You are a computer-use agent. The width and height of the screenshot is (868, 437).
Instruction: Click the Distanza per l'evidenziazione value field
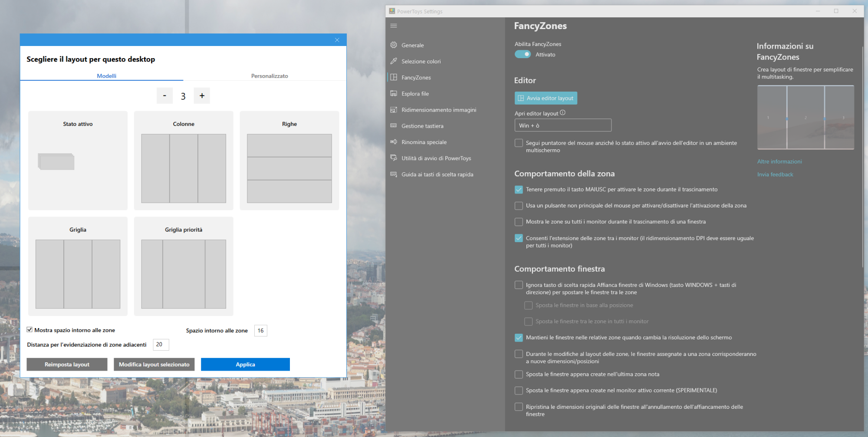(161, 345)
